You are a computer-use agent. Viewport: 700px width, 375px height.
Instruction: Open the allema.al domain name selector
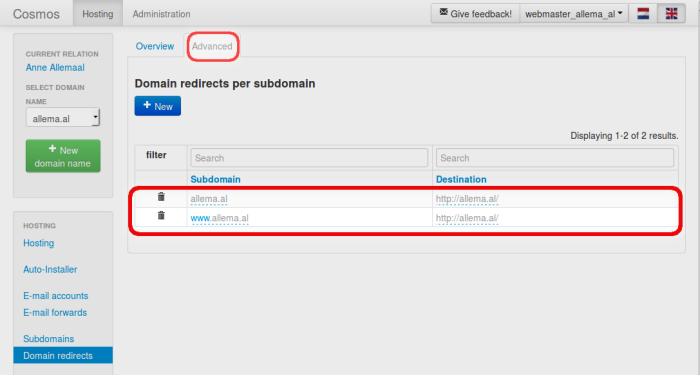click(x=62, y=118)
